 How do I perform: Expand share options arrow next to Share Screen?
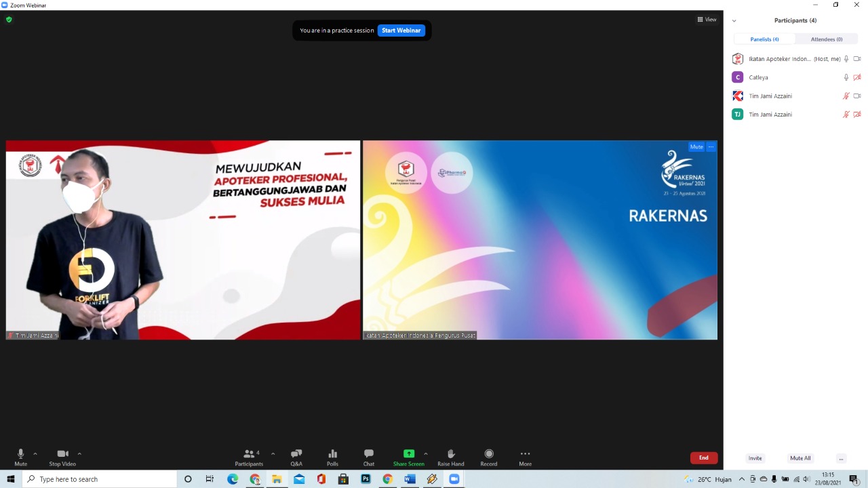(x=426, y=453)
